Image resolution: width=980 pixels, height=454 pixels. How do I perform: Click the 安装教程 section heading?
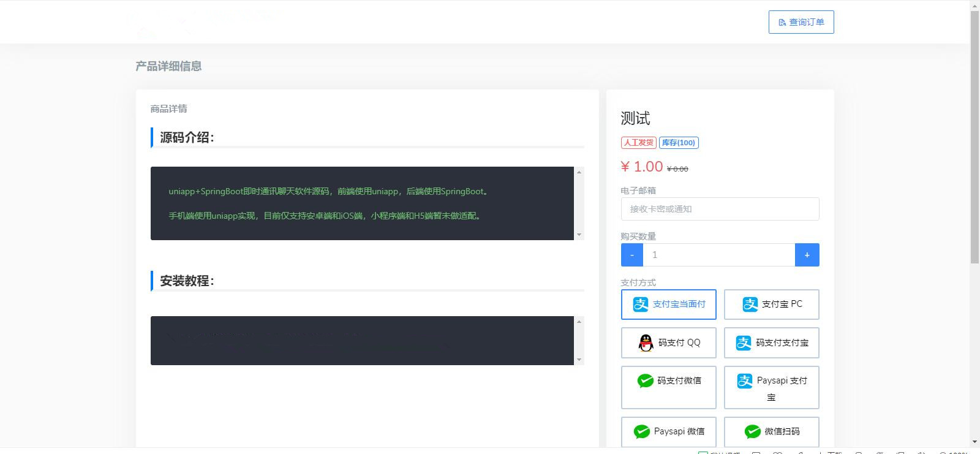click(x=187, y=281)
